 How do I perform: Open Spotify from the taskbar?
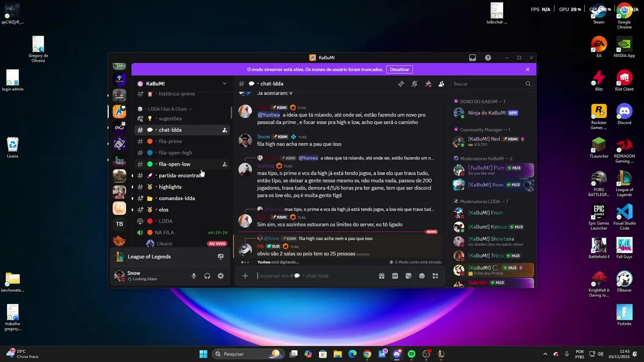coord(412,354)
